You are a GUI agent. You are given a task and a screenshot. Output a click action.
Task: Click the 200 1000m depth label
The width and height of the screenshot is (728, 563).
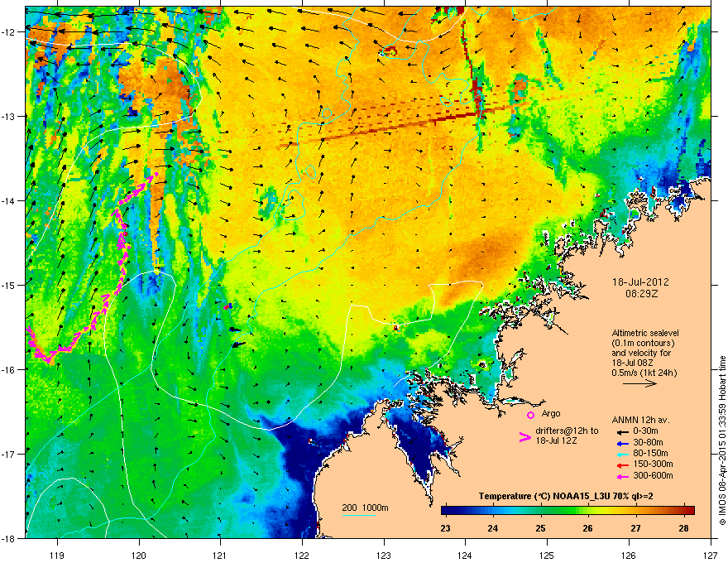pos(365,508)
